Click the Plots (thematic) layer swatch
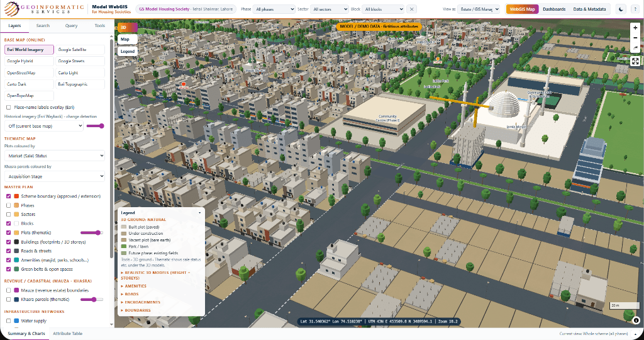The image size is (644, 340). (16, 233)
